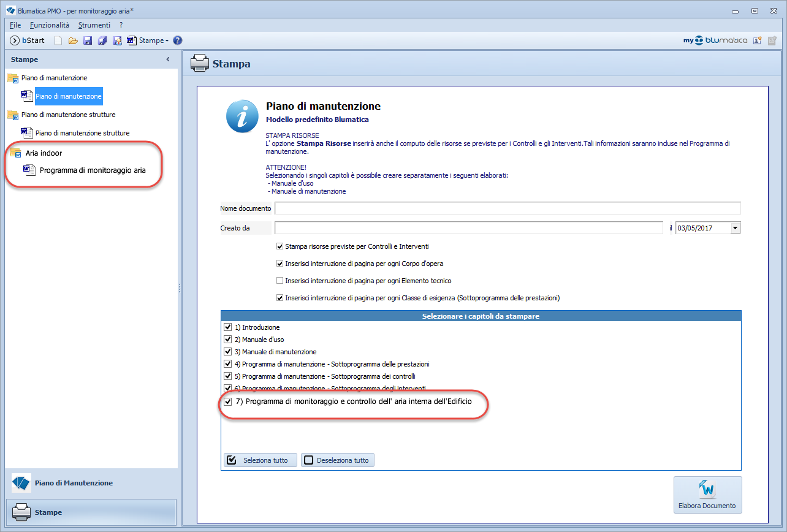Click the blue info circle icon

242,116
